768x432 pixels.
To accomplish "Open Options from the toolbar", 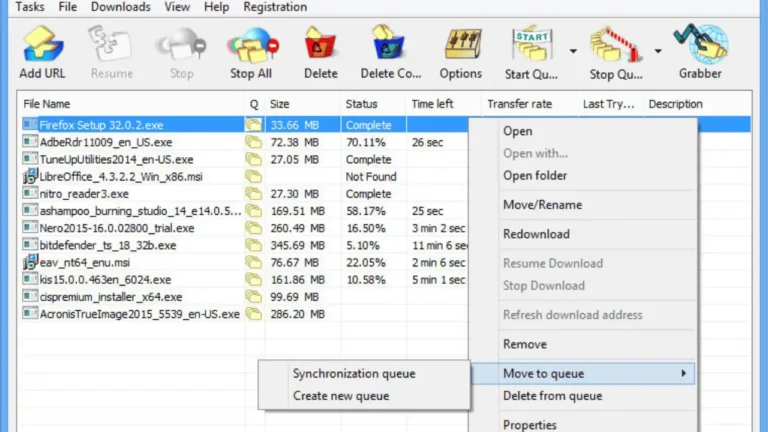I will (460, 51).
